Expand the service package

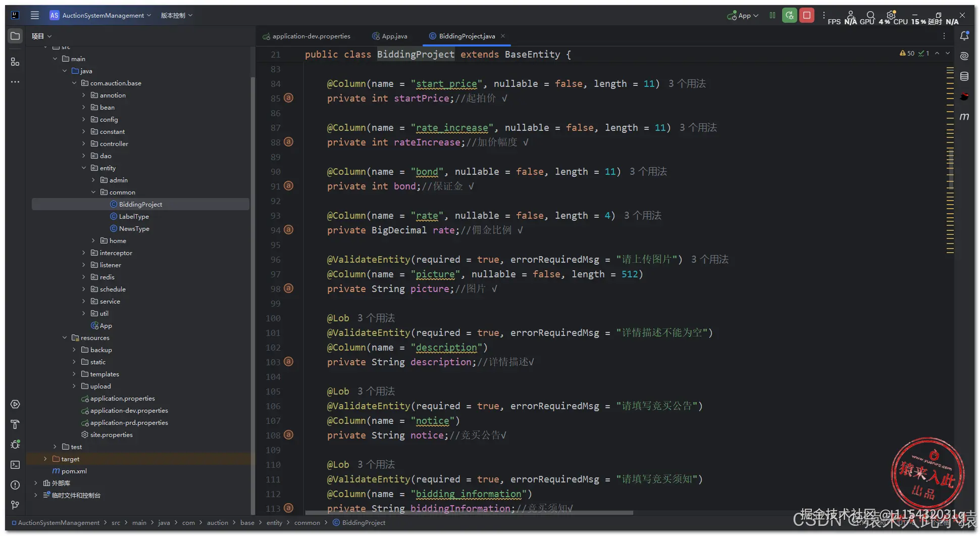pyautogui.click(x=84, y=301)
